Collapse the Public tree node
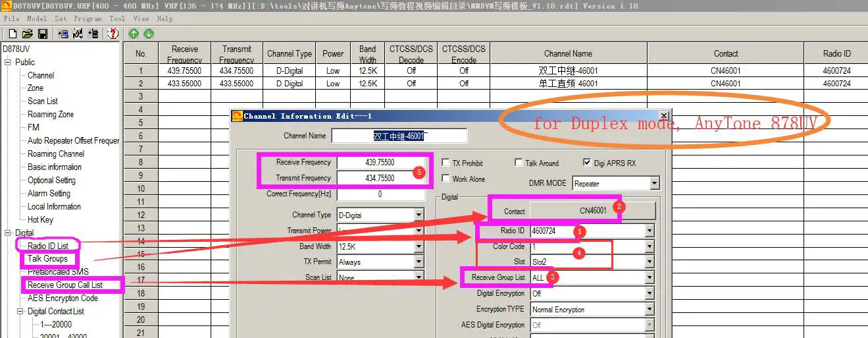The width and height of the screenshot is (868, 338). (x=8, y=62)
